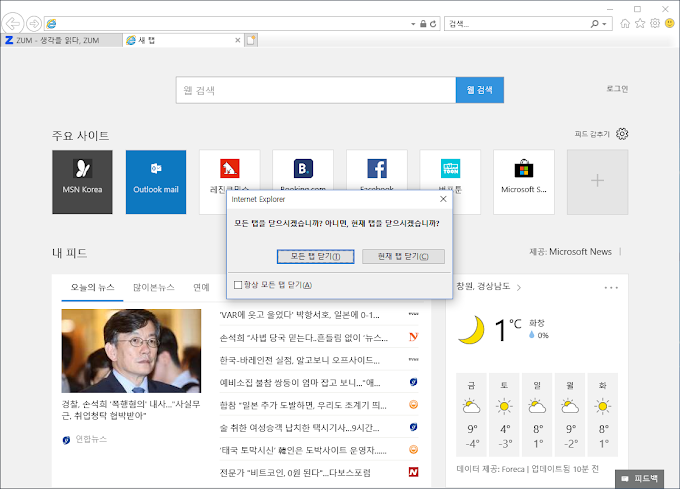Image resolution: width=680 pixels, height=489 pixels.
Task: Click the 피드백 button
Action: point(640,479)
